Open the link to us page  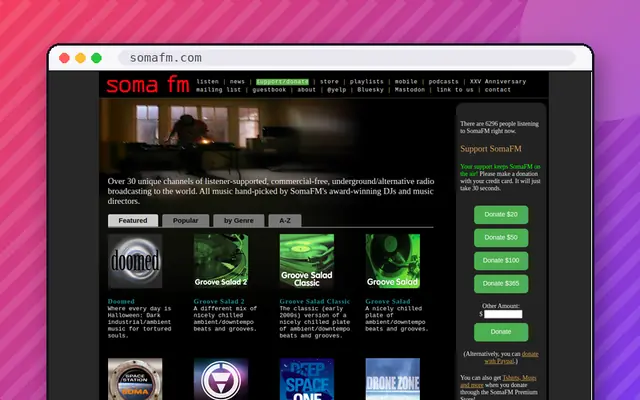click(x=455, y=90)
